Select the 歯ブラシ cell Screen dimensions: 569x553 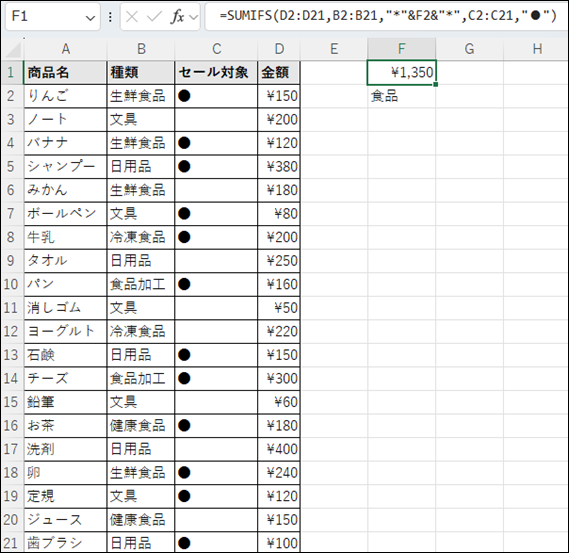[65, 543]
